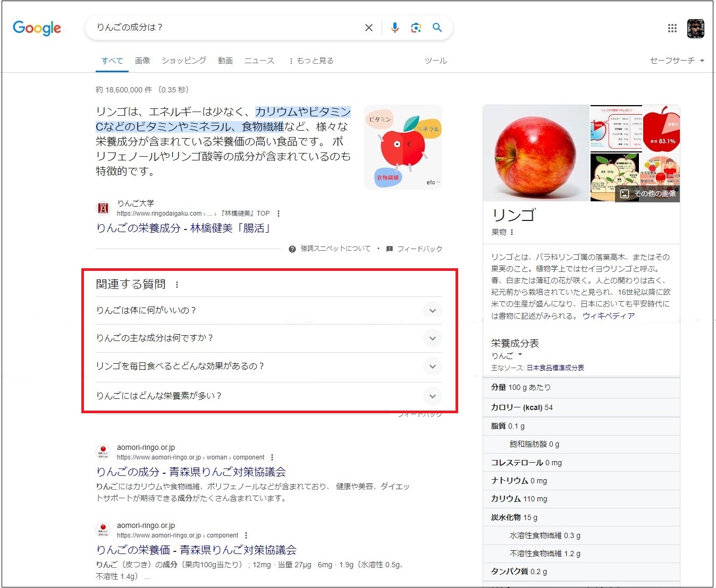716x588 pixels.
Task: Open the Google apps grid icon
Action: click(672, 28)
